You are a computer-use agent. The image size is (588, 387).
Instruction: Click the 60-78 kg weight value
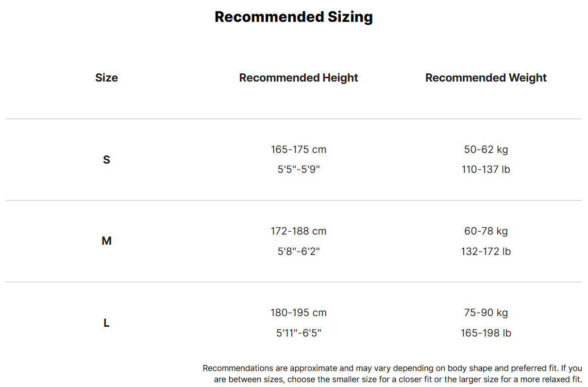click(486, 231)
